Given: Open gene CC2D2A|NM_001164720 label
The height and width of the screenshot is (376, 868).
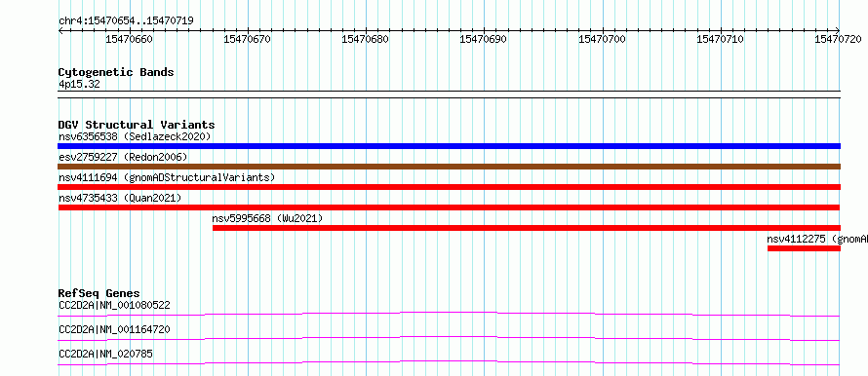Looking at the screenshot, I should [114, 329].
